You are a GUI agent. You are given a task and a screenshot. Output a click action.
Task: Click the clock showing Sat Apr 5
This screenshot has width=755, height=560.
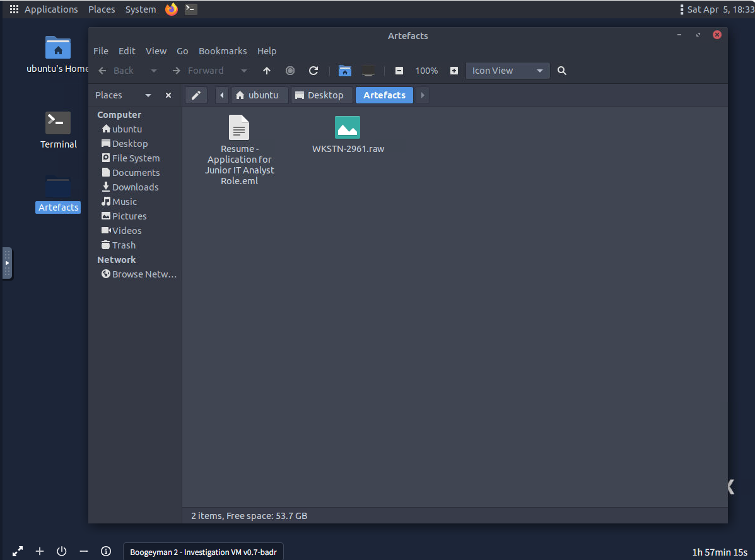[x=720, y=9]
